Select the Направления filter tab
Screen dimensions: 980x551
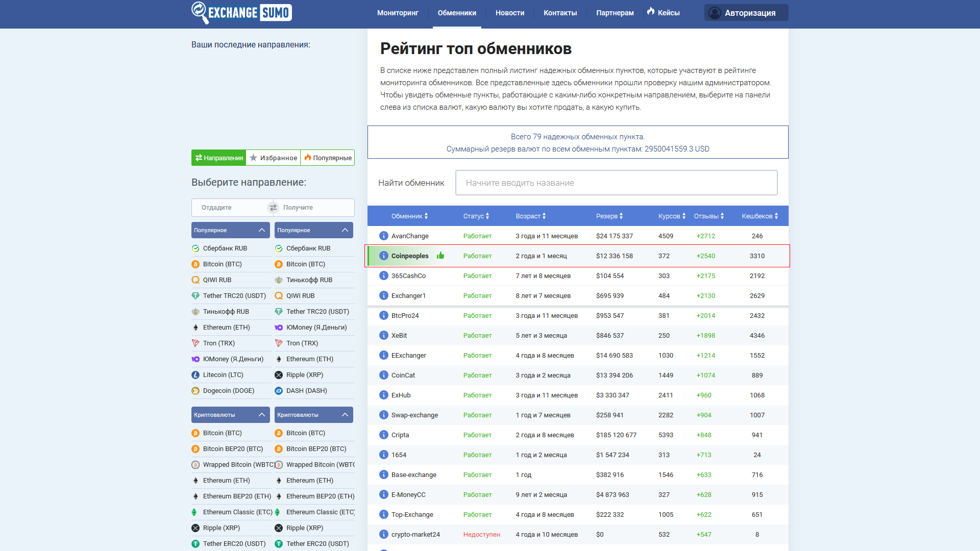(219, 158)
